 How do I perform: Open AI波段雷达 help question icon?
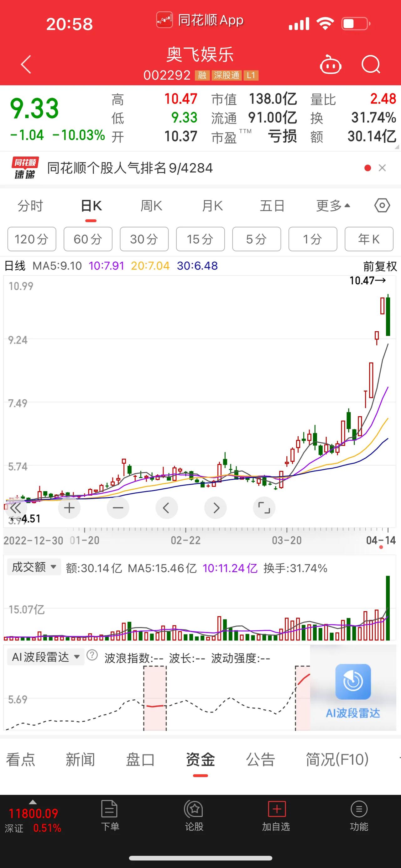click(92, 655)
